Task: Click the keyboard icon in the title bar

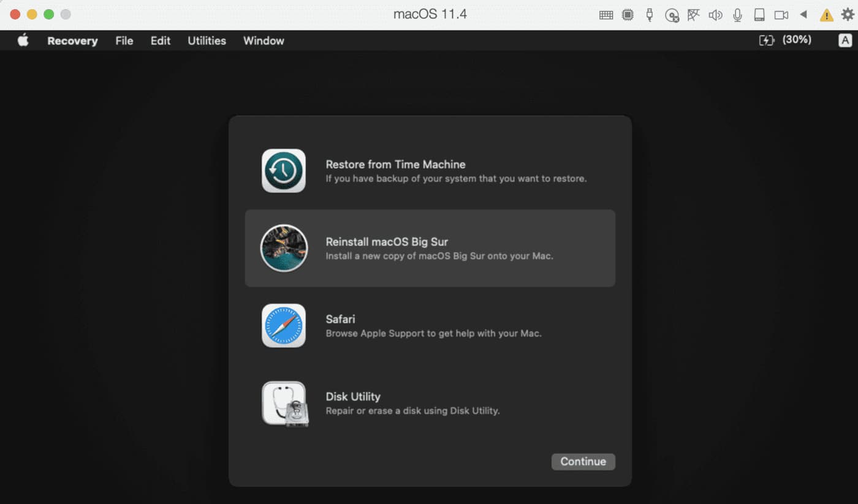Action: point(606,15)
